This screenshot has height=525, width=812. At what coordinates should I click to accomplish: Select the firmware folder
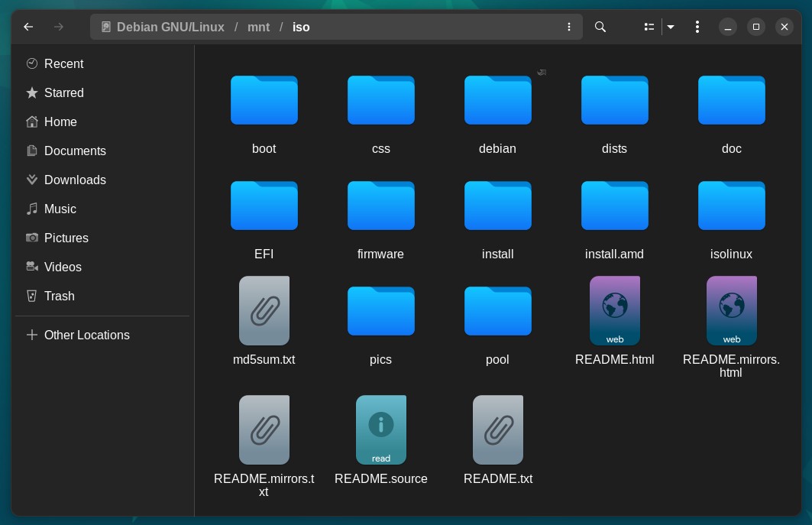381,206
